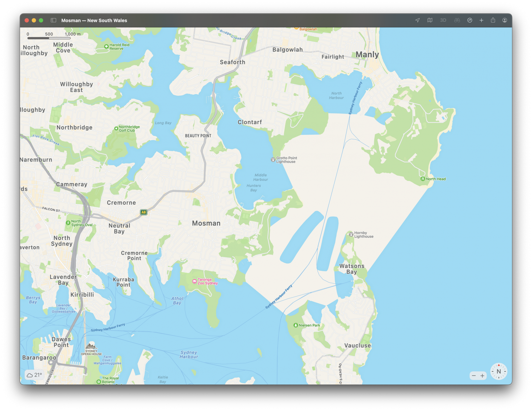Toggle the 3D map view
532x411 pixels.
[x=443, y=20]
